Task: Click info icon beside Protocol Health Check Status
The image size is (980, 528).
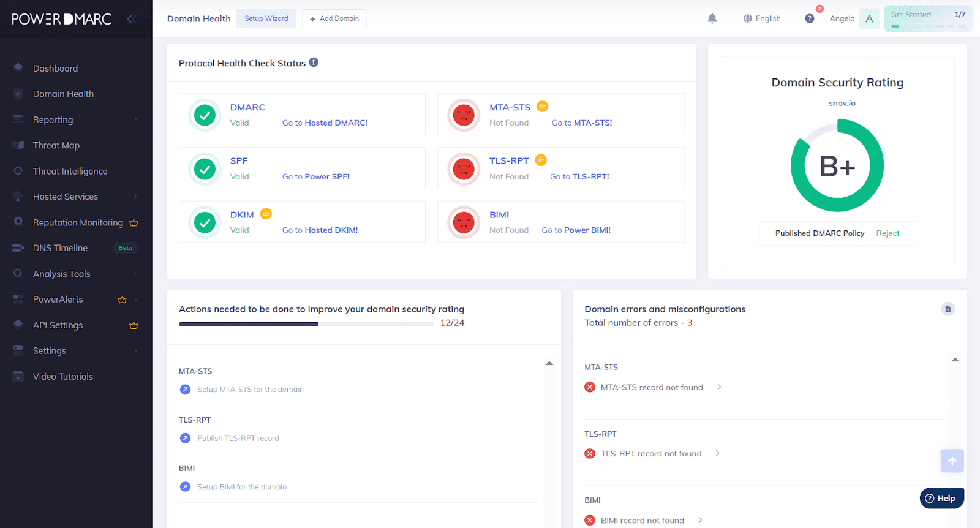Action: click(x=314, y=62)
